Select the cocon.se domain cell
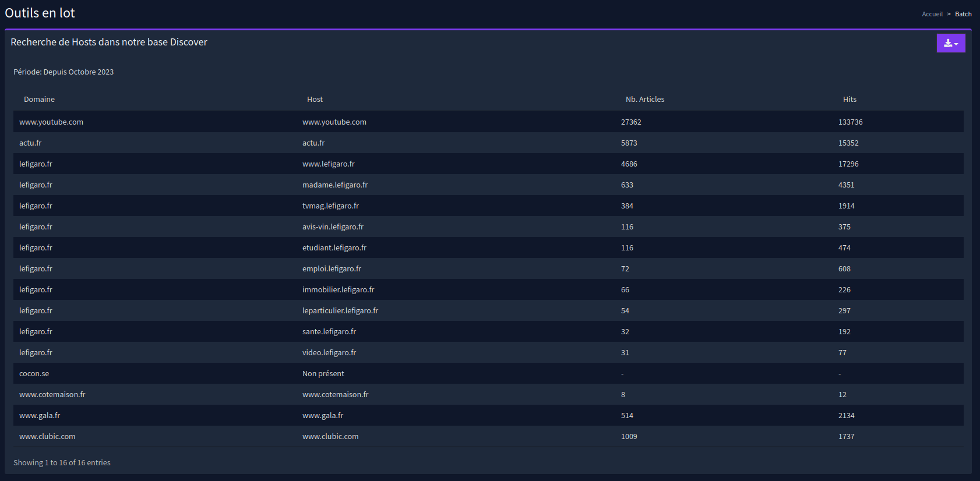This screenshot has height=481, width=980. 34,374
